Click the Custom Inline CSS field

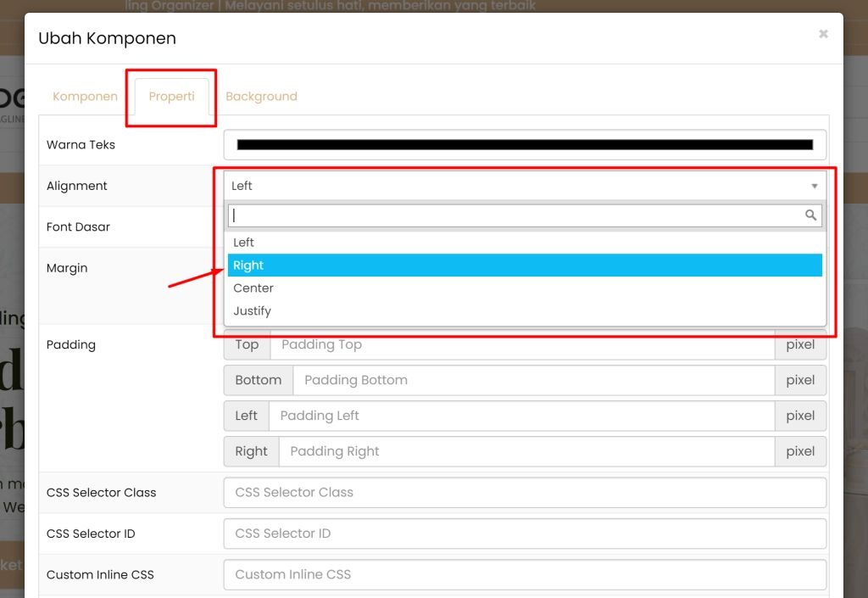click(x=525, y=574)
